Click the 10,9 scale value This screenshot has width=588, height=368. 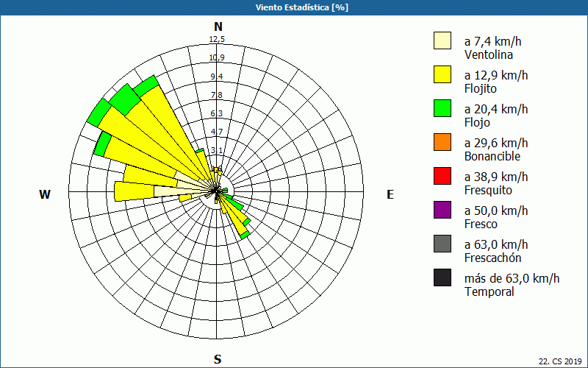tap(217, 57)
